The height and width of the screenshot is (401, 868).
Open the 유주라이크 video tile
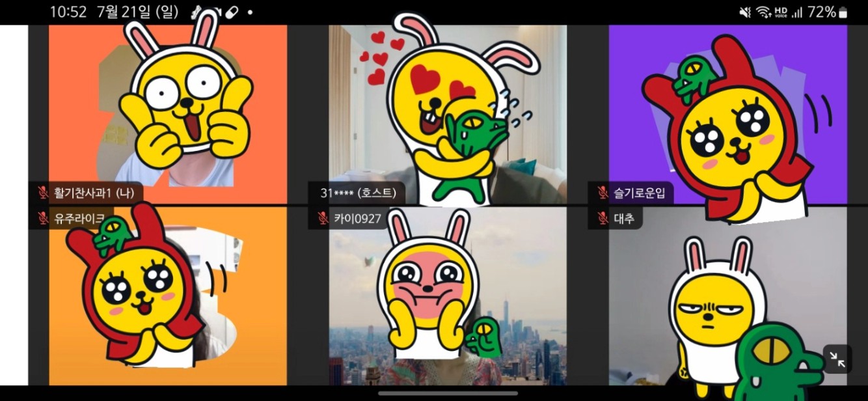[x=168, y=296]
